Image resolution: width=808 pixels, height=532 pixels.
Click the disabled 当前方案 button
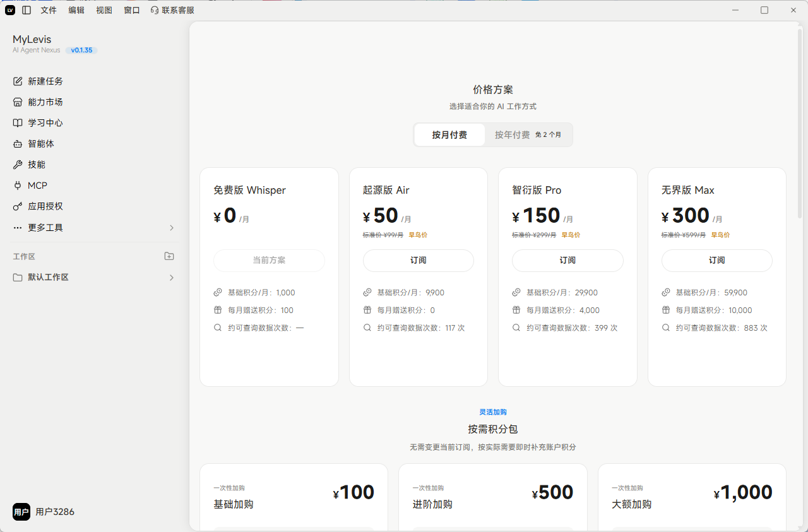pos(269,260)
